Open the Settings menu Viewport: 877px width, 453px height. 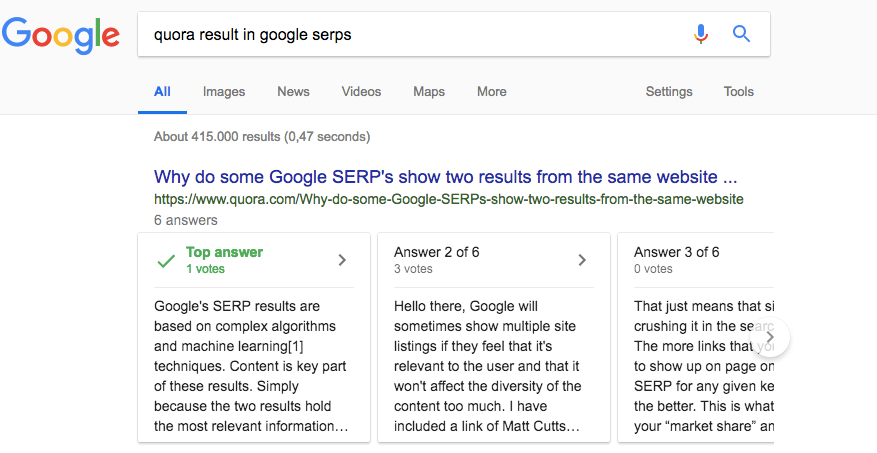point(668,91)
